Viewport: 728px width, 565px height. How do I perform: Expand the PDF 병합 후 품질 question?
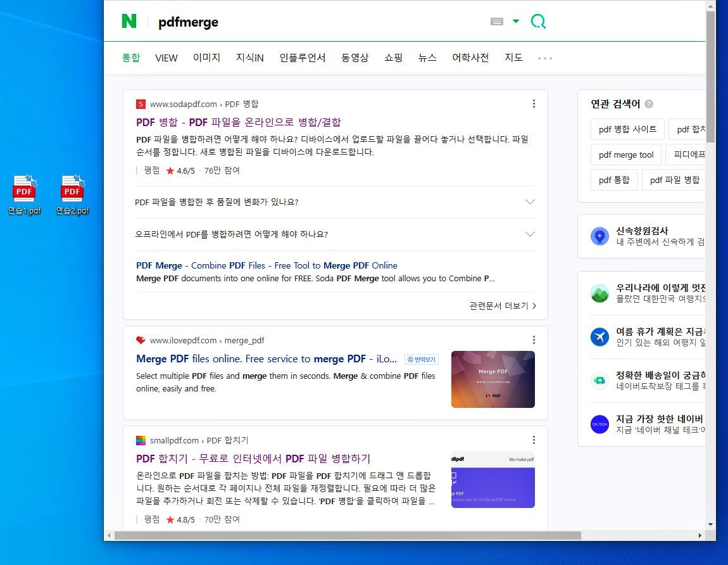tap(336, 202)
